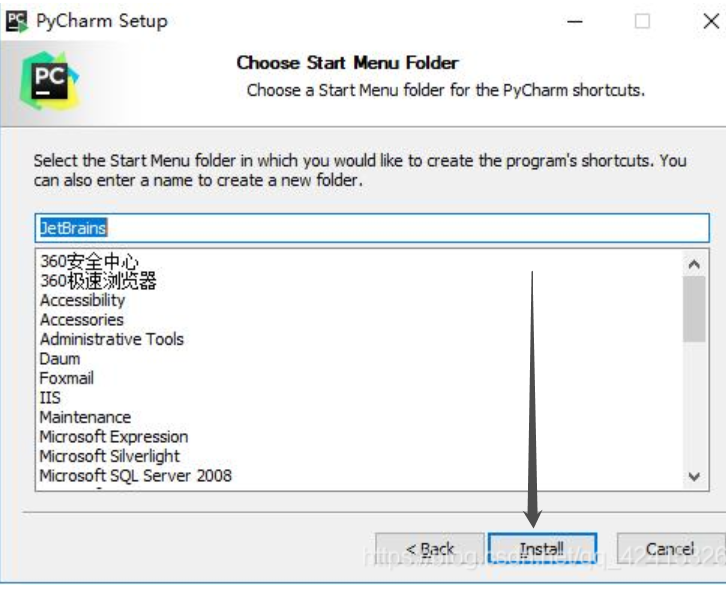Screen dimensions: 726x591
Task: Click the folder list scroll up arrow
Action: [x=694, y=264]
